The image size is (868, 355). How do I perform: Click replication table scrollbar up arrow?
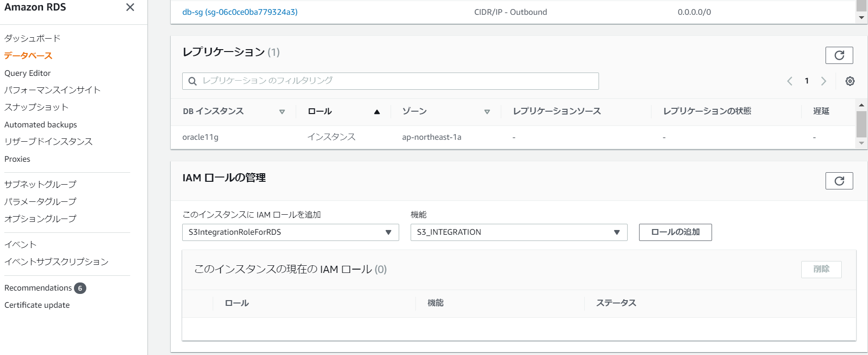point(861,105)
